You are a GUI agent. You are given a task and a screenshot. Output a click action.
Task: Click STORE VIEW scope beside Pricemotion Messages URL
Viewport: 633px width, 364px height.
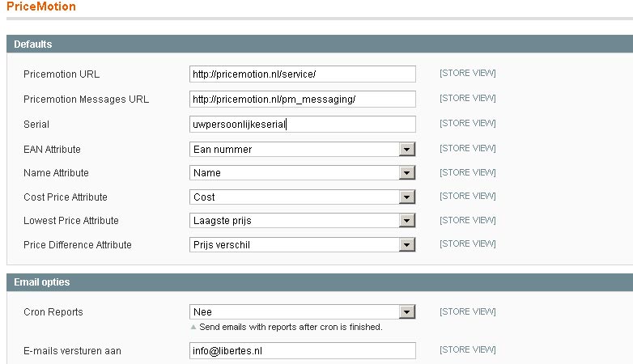pos(468,98)
